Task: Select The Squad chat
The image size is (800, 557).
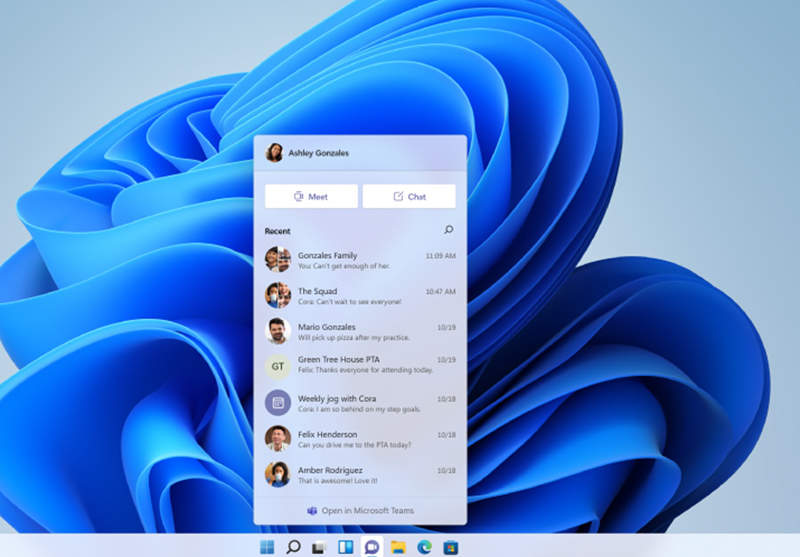Action: click(360, 296)
